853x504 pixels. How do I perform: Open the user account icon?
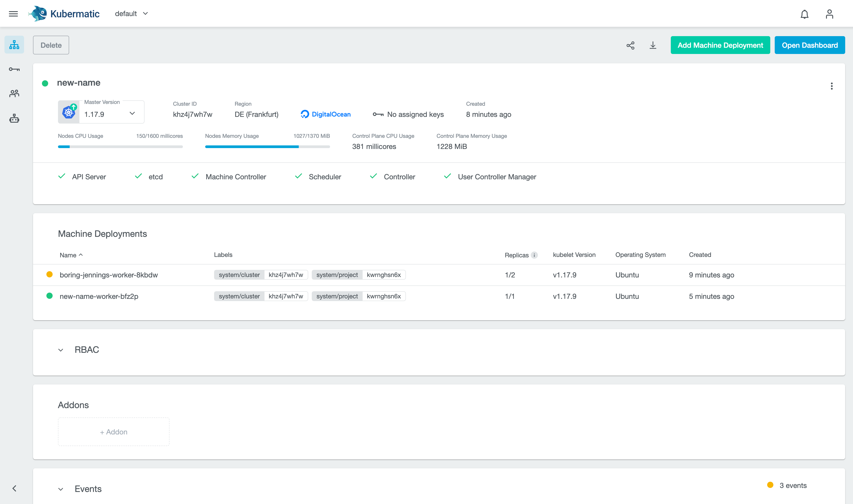tap(829, 14)
